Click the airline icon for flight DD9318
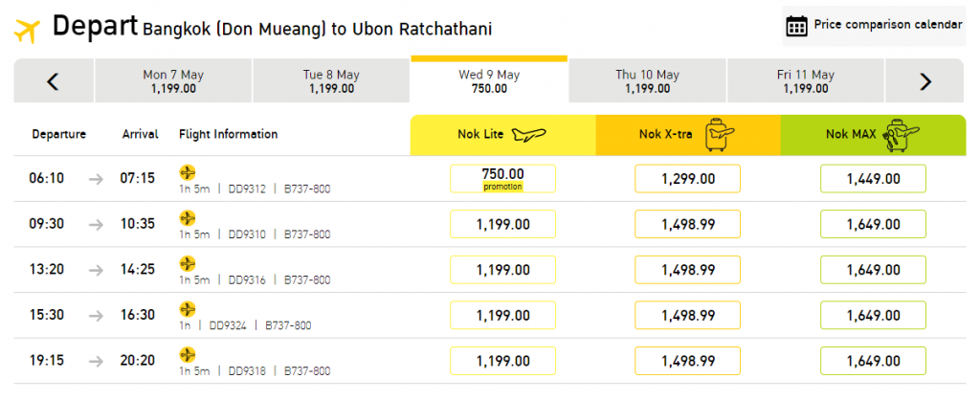Image resolution: width=980 pixels, height=401 pixels. [x=187, y=355]
